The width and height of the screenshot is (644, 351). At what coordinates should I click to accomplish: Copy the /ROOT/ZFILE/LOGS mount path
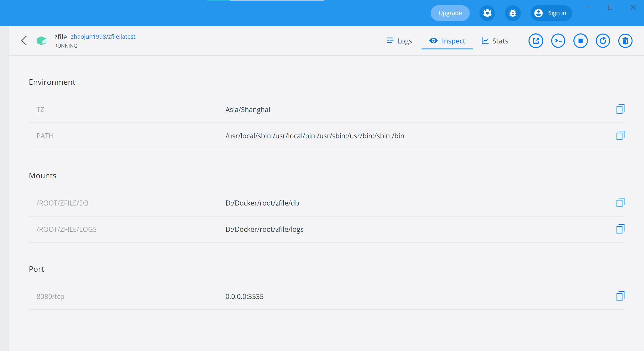coord(620,229)
